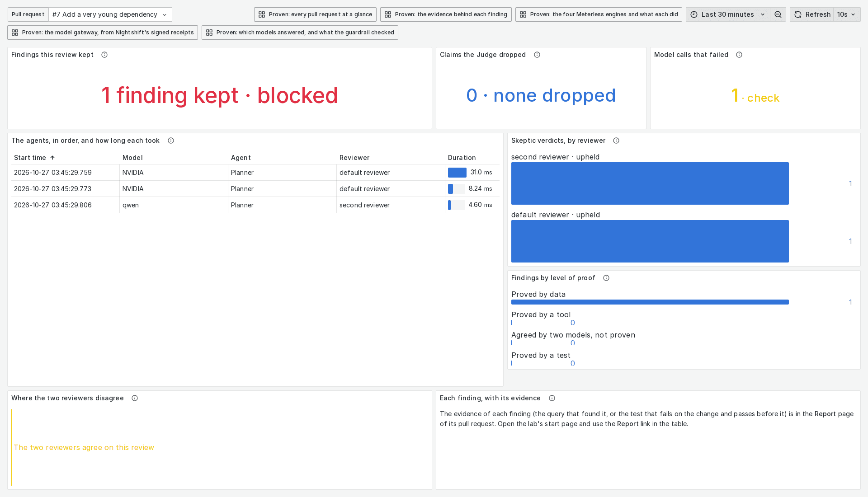Click the Proved by a tool label
868x497 pixels.
pyautogui.click(x=541, y=315)
